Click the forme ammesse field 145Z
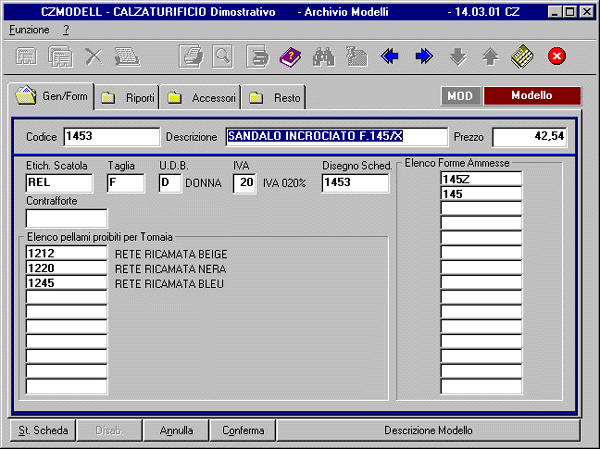The height and width of the screenshot is (449, 600). pyautogui.click(x=481, y=179)
